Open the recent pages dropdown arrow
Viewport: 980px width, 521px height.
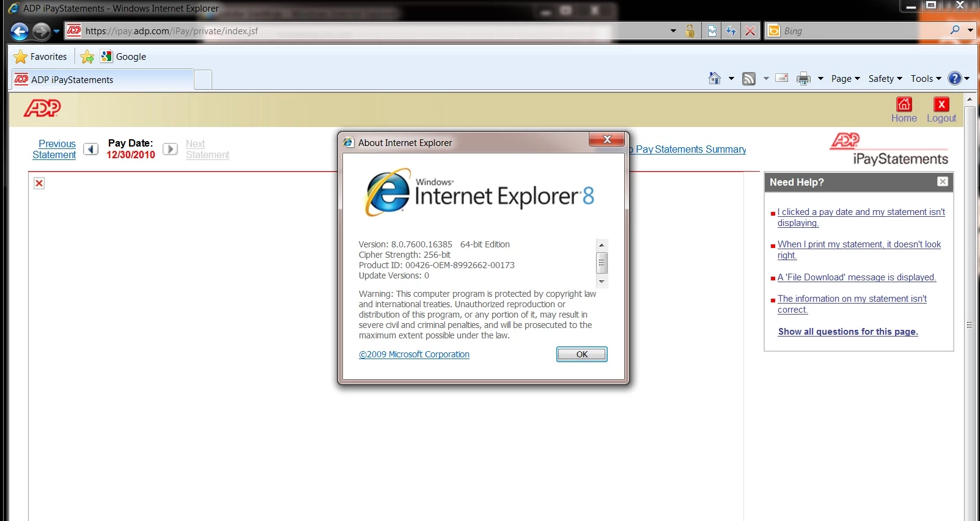[56, 31]
